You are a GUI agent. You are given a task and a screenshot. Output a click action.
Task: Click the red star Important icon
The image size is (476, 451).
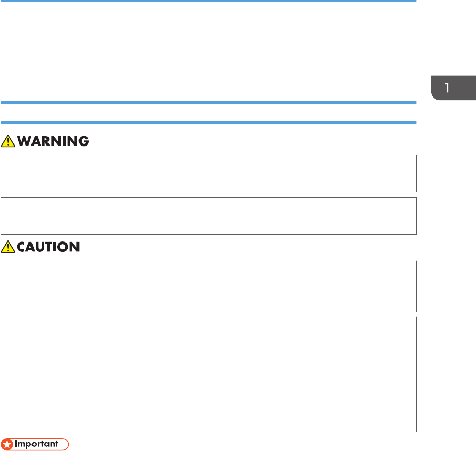[x=7, y=444]
